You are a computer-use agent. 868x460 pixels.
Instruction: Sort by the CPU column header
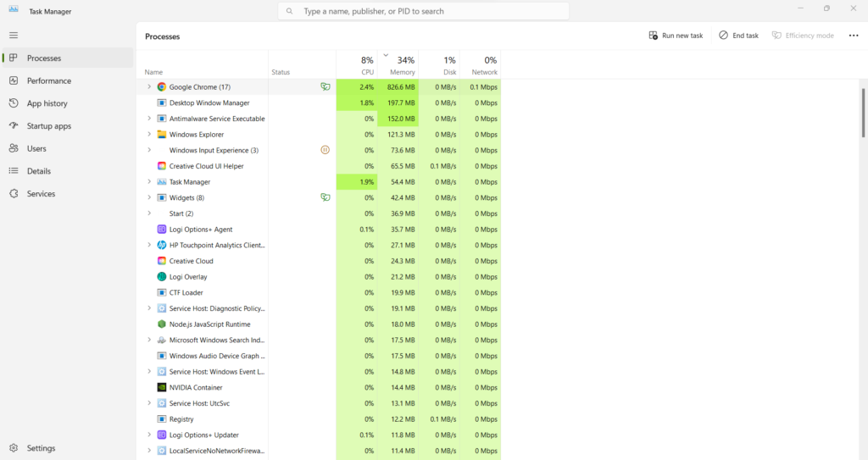(x=357, y=64)
